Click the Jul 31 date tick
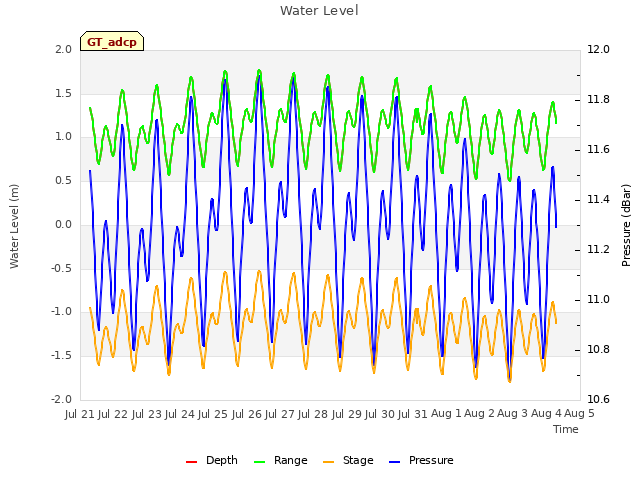This screenshot has width=640, height=480. (x=413, y=414)
